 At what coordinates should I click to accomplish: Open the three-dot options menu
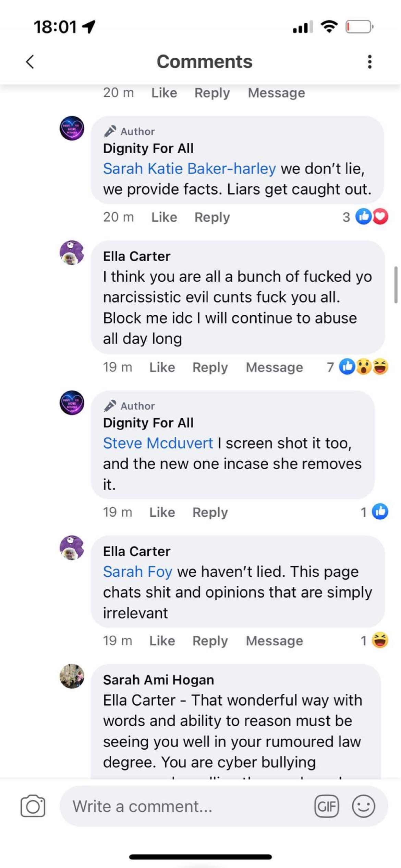(369, 62)
